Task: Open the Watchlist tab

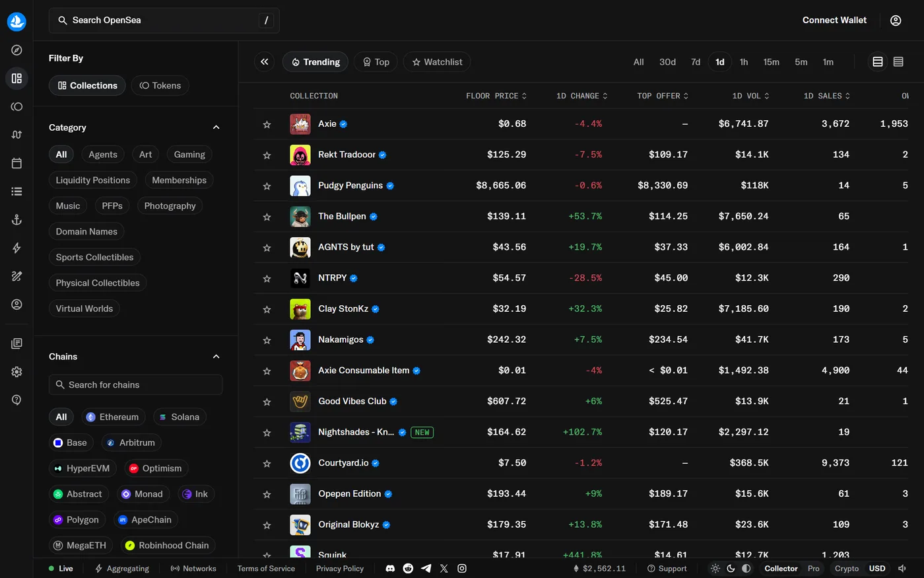Action: tap(437, 62)
